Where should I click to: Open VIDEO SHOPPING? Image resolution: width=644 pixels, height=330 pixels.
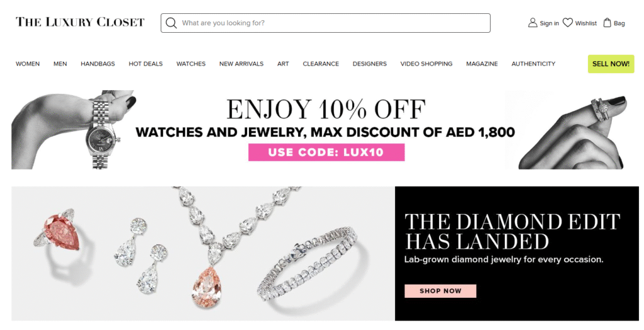coord(426,64)
